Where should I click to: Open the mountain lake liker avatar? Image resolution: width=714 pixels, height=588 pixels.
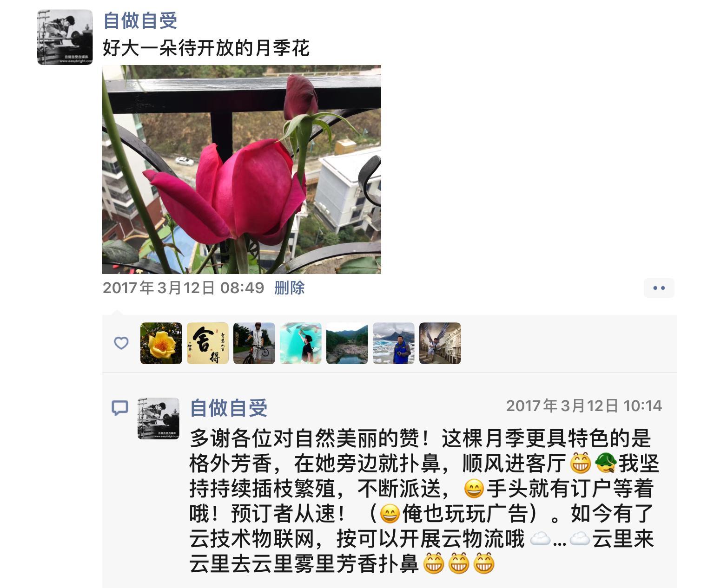[347, 343]
